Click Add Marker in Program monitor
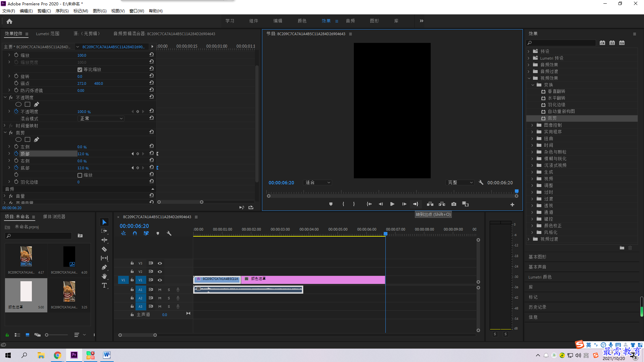 coord(331,204)
